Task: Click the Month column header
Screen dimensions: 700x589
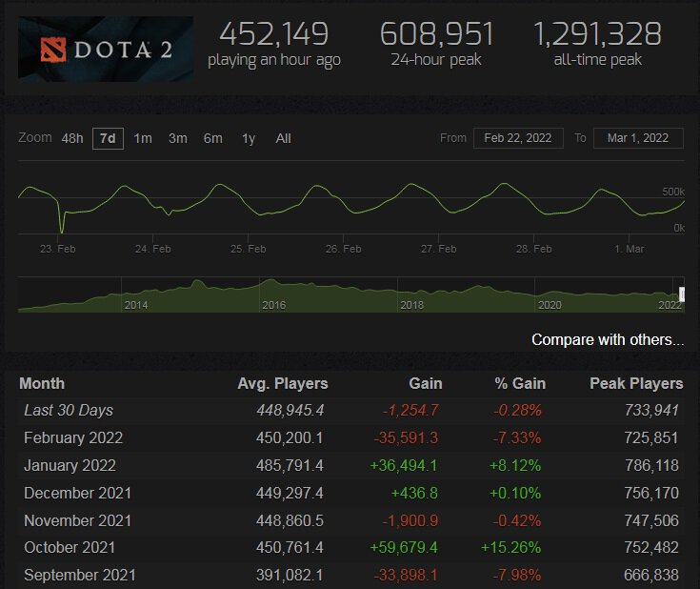Action: point(42,383)
